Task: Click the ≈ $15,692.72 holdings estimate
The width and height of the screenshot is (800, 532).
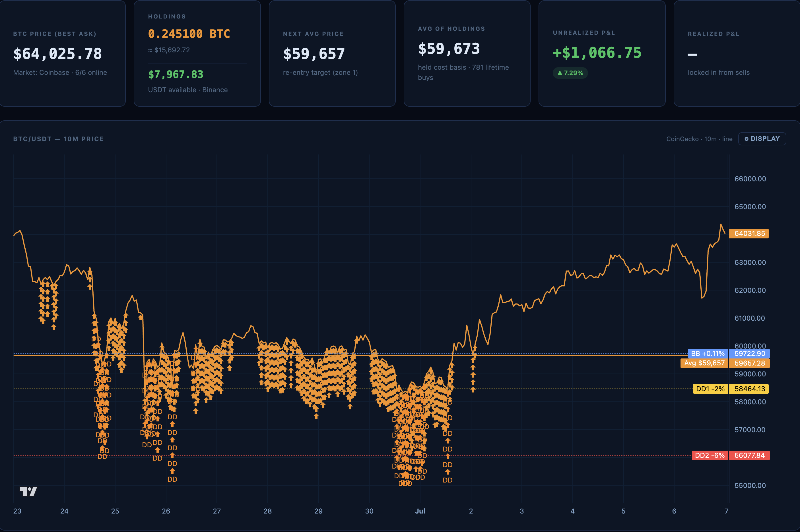Action: click(169, 50)
